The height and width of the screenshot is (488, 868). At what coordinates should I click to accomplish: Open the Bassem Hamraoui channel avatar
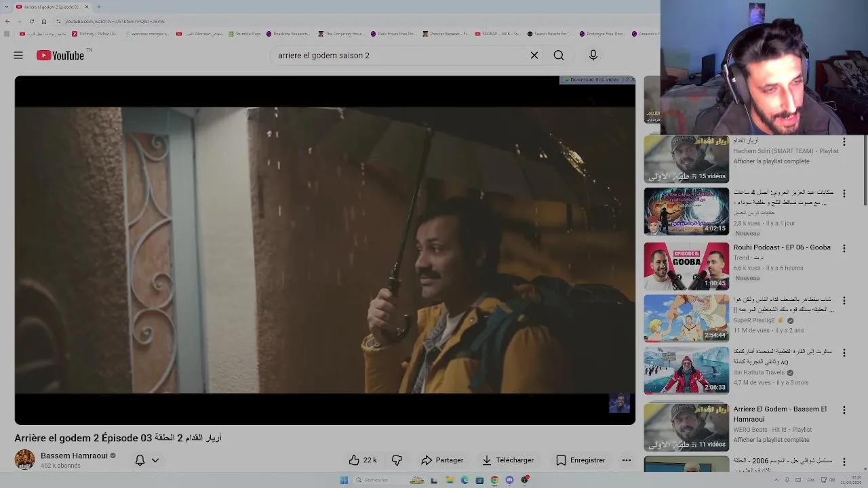coord(24,460)
